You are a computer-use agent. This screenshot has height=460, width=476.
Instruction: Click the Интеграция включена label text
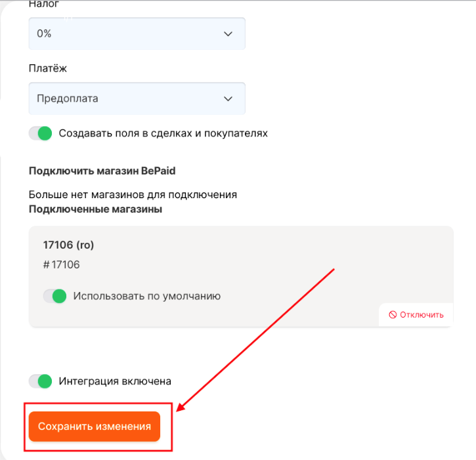115,381
